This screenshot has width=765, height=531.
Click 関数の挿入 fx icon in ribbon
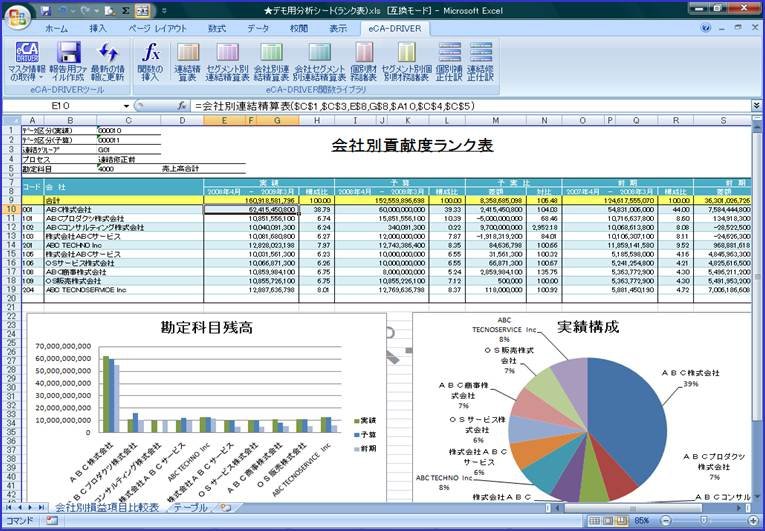[150, 53]
